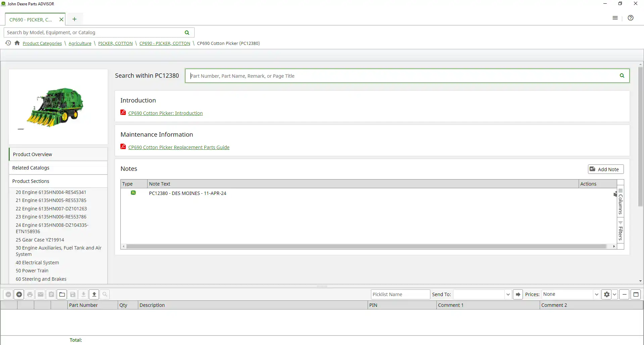Click search icon in model search box
Viewport: 644px width, 345px height.
(x=187, y=32)
